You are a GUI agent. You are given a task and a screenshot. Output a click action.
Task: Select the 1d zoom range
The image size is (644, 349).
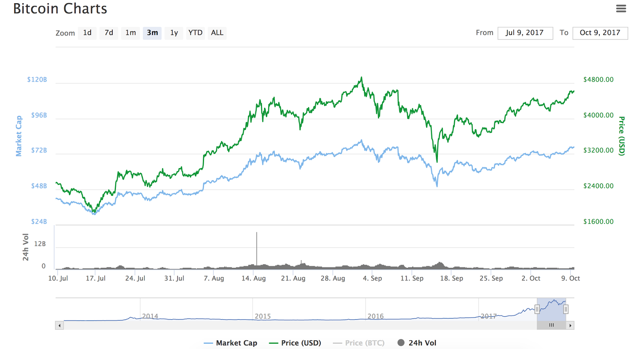tap(87, 33)
